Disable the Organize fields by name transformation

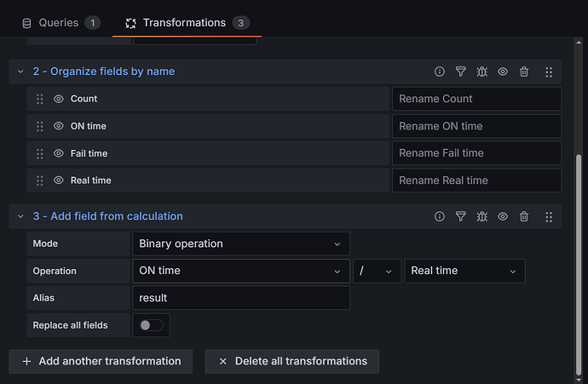503,72
